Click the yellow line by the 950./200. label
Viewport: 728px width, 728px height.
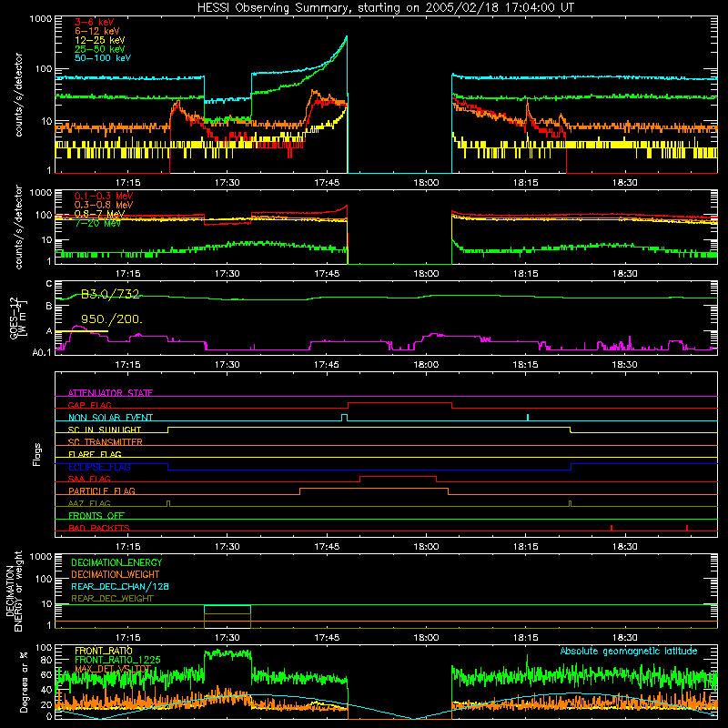[81, 331]
